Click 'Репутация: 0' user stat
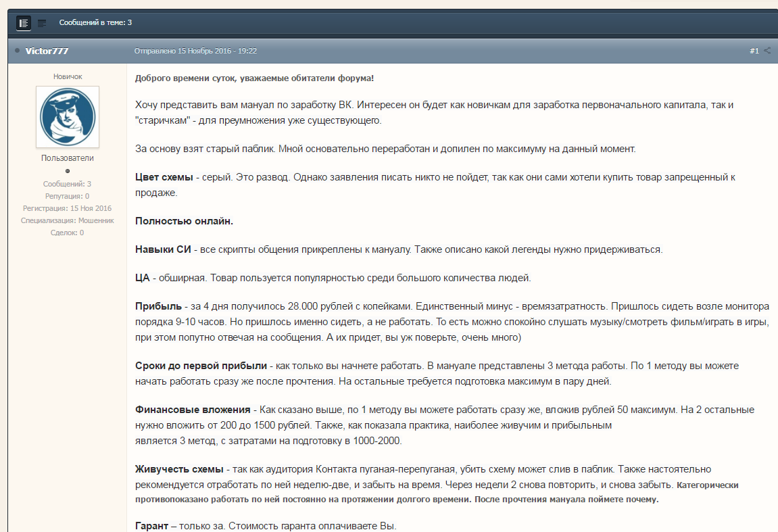This screenshot has width=778, height=532. [68, 196]
